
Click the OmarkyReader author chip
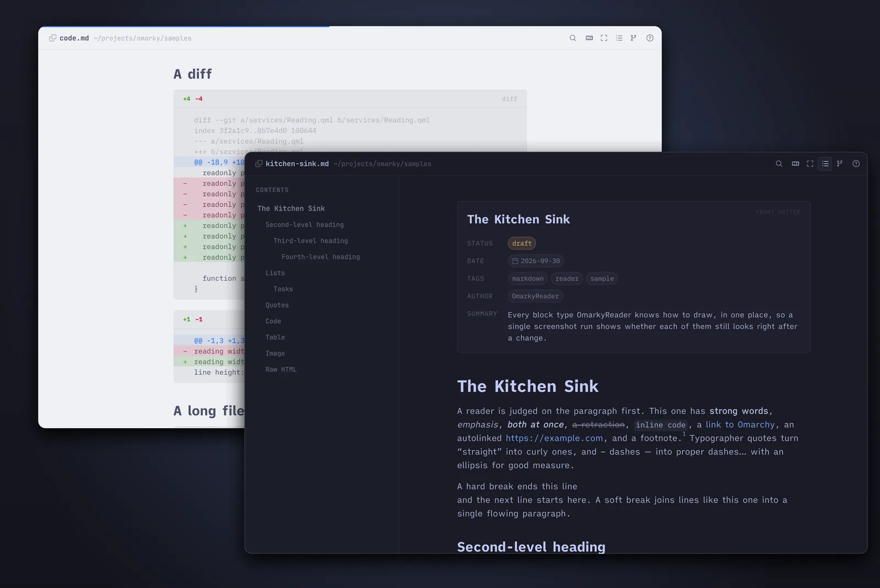(x=535, y=296)
